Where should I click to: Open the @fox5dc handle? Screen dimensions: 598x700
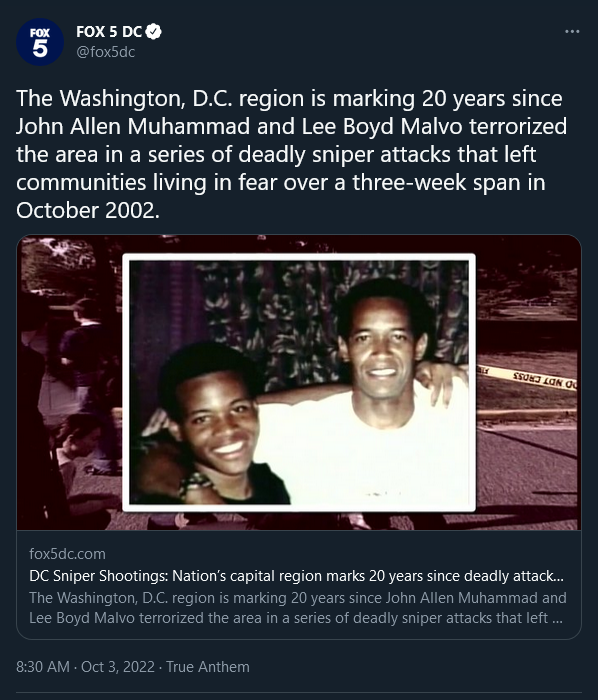(x=105, y=52)
